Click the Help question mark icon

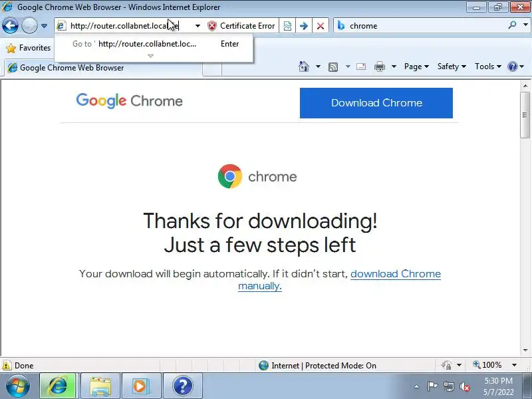512,66
